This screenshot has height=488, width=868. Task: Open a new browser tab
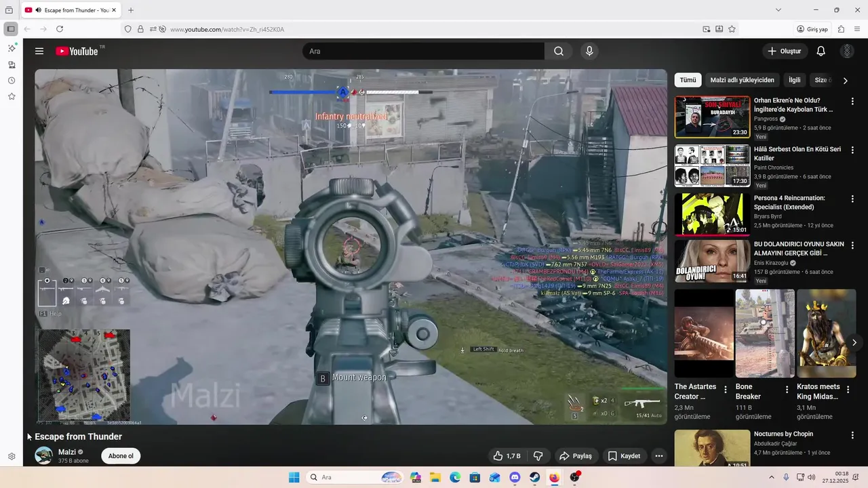click(131, 10)
